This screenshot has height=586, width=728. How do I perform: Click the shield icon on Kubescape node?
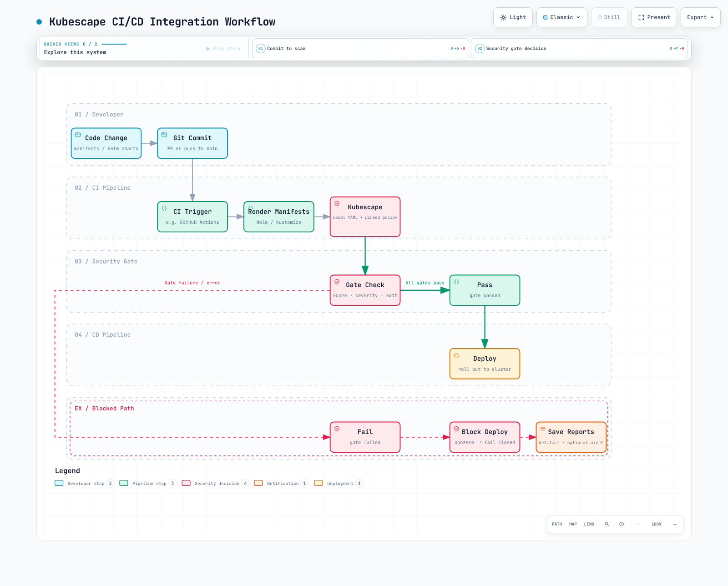tap(337, 204)
